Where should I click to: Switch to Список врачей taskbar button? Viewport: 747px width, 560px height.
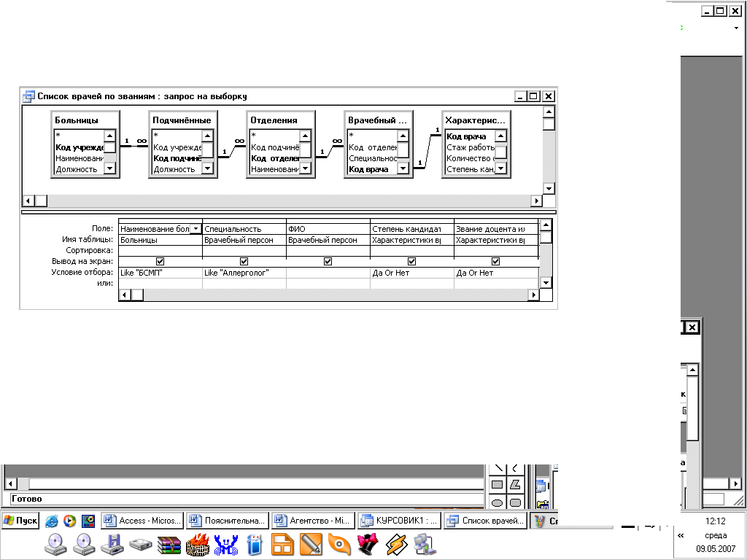485,521
